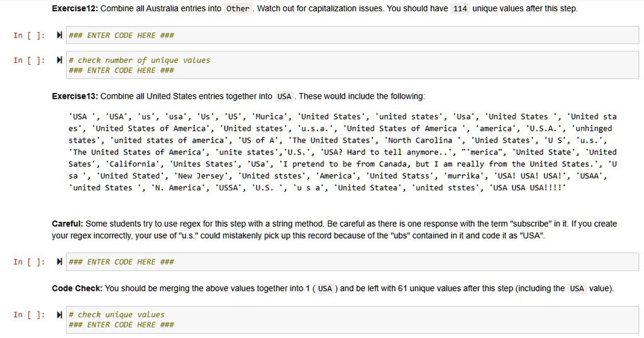Click into the Exercise13 code input cell
This screenshot has width=644, height=338.
pos(352,262)
